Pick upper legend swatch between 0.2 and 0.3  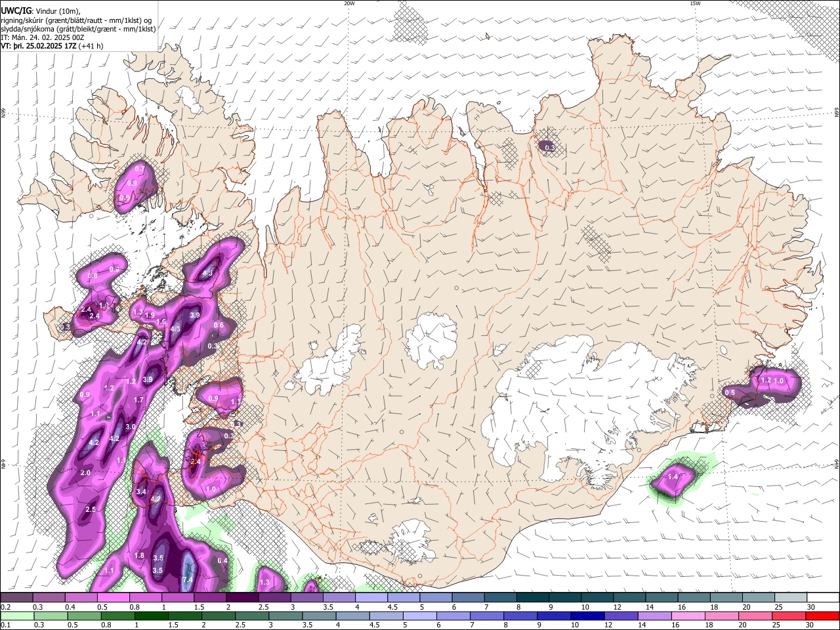pos(16,598)
